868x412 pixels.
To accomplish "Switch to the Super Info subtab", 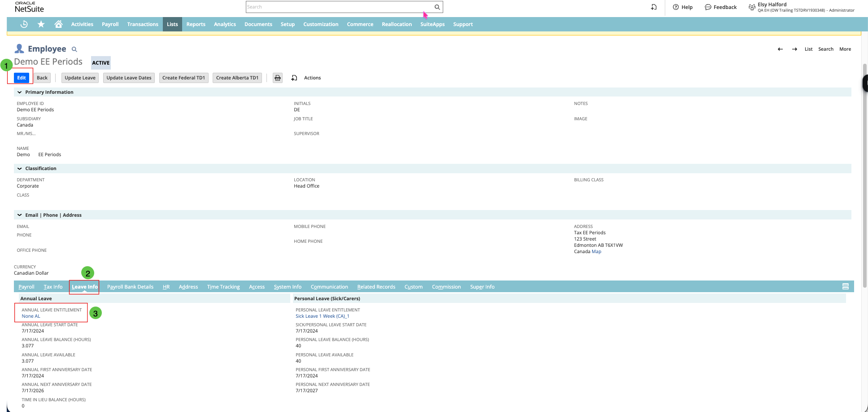I will click(482, 287).
